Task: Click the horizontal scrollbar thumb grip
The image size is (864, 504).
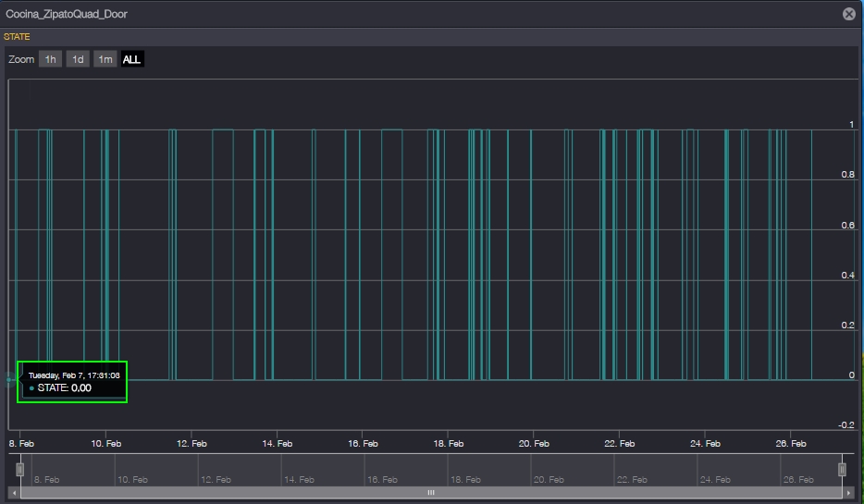Action: click(x=430, y=493)
